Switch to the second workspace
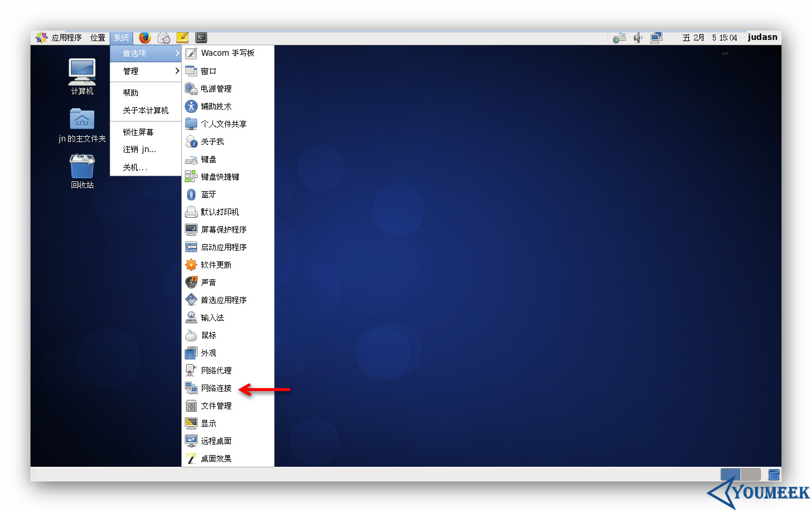Screen dimensions: 812x512 tap(750, 474)
